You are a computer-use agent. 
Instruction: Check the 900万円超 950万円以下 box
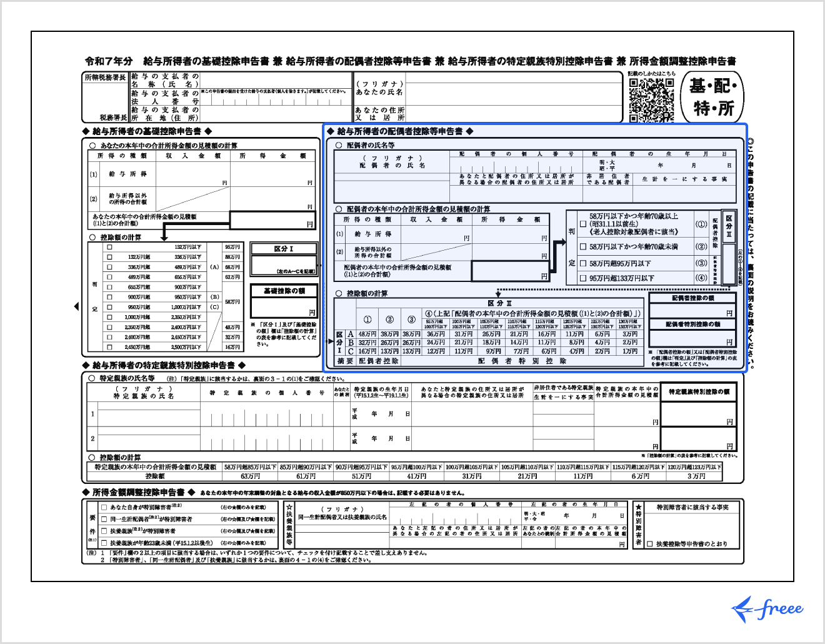[x=110, y=297]
